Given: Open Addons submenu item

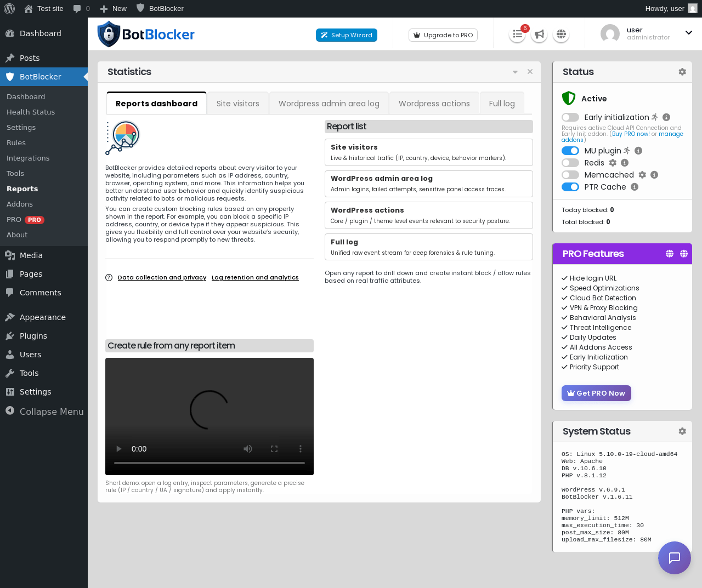Looking at the screenshot, I should (20, 204).
